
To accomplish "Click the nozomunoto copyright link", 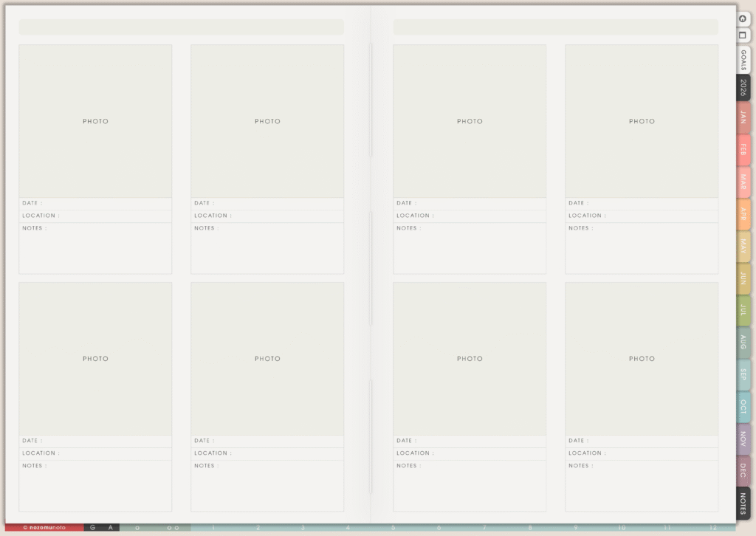I will 44,527.
